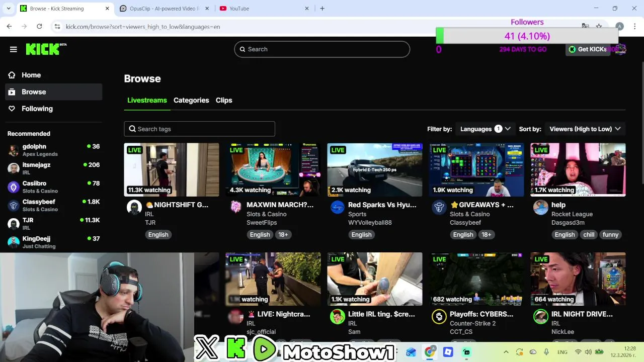Image resolution: width=644 pixels, height=362 pixels.
Task: Open the hamburger sidebar menu
Action: pyautogui.click(x=14, y=49)
